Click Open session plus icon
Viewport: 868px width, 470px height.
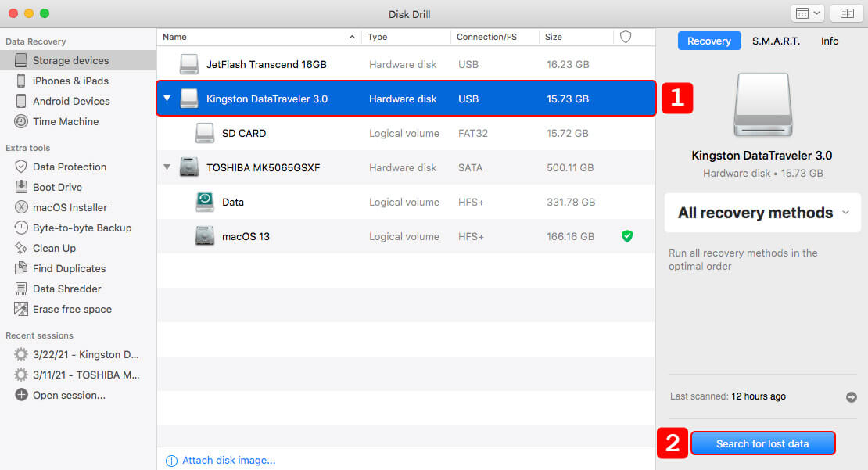pos(21,395)
